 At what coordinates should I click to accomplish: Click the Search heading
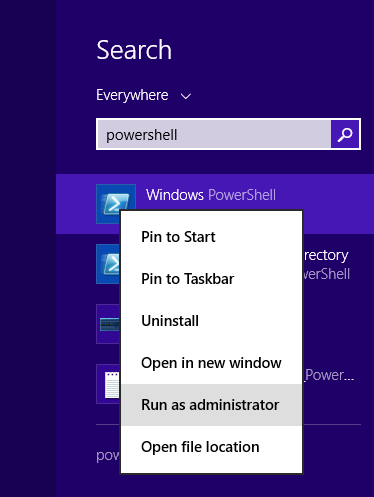134,50
